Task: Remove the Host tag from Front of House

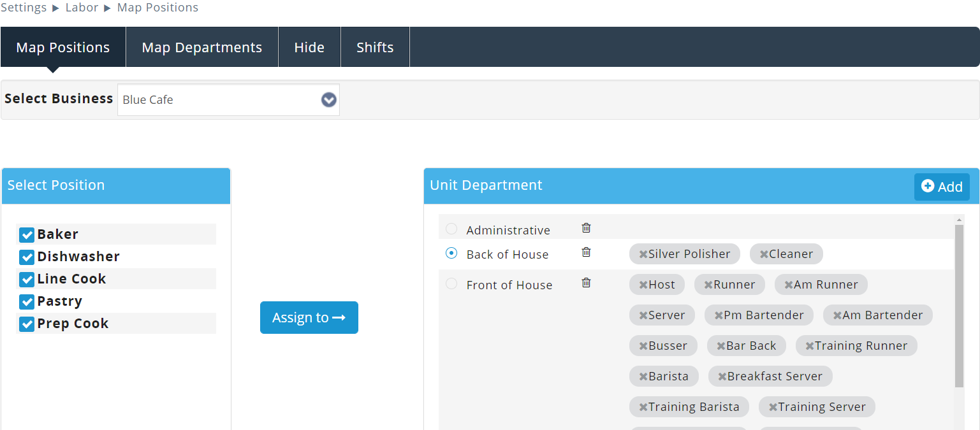Action: tap(643, 285)
